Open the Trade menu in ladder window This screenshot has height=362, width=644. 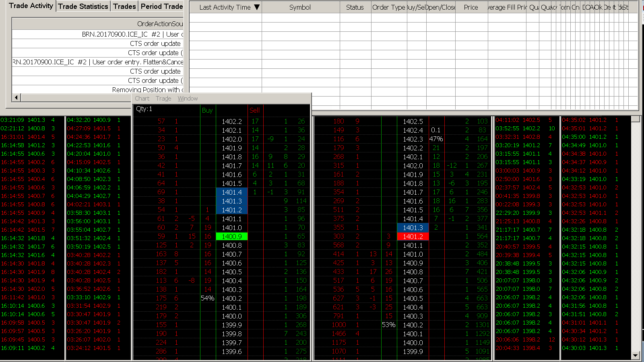[163, 99]
